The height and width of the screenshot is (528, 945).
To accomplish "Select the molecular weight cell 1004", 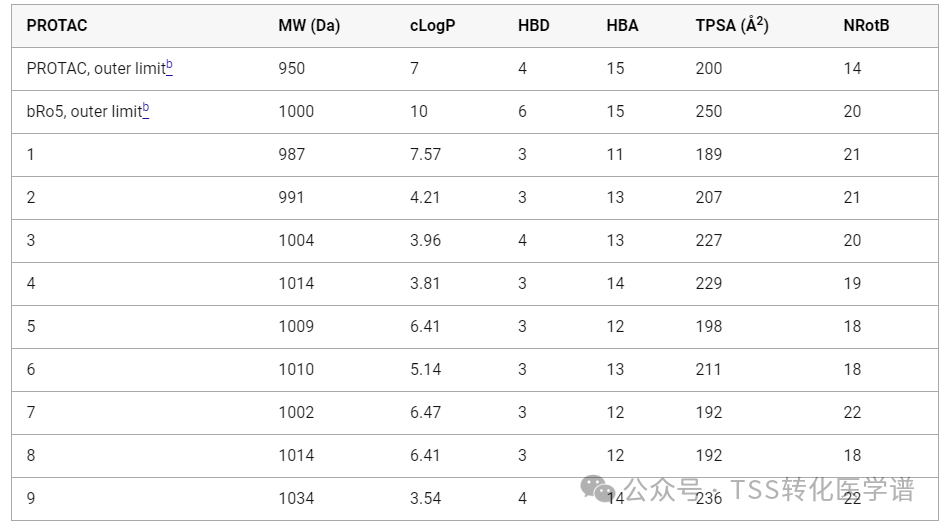I will (x=296, y=240).
